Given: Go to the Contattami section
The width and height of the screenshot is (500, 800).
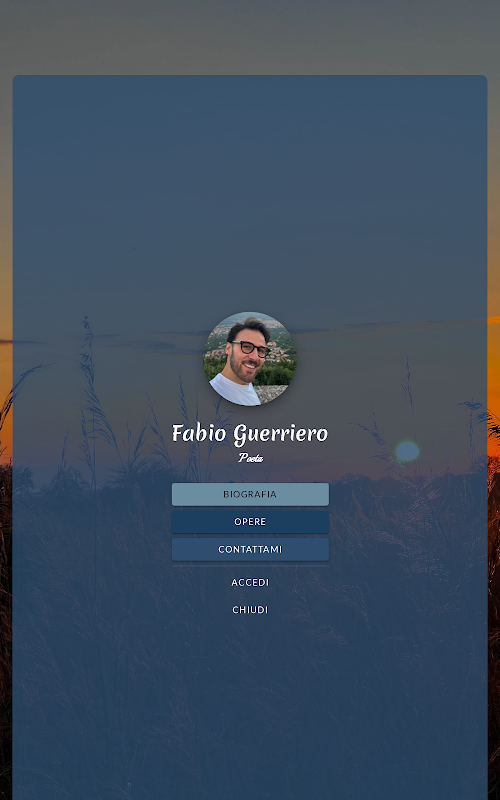Looking at the screenshot, I should coord(250,549).
